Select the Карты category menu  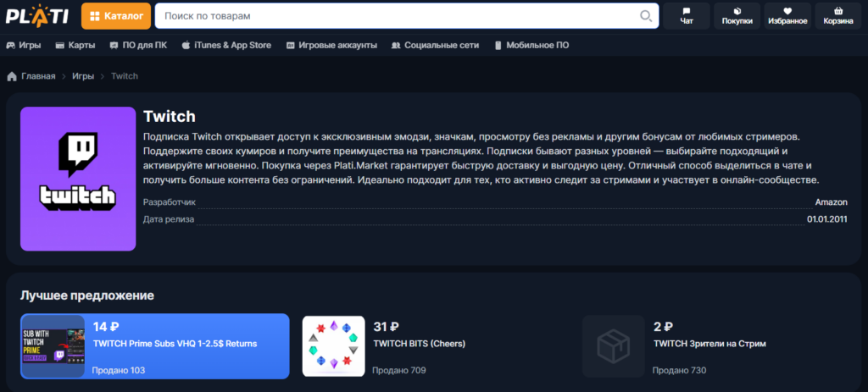tap(75, 46)
